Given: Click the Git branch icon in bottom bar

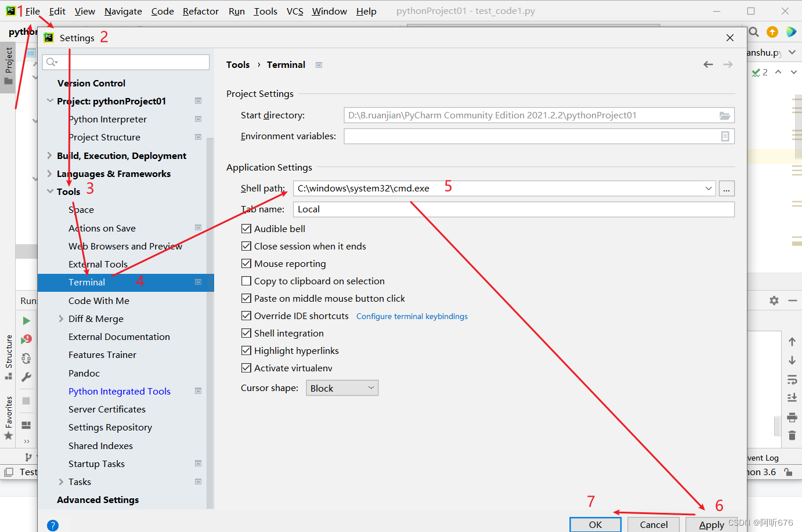Looking at the screenshot, I should pyautogui.click(x=28, y=457).
